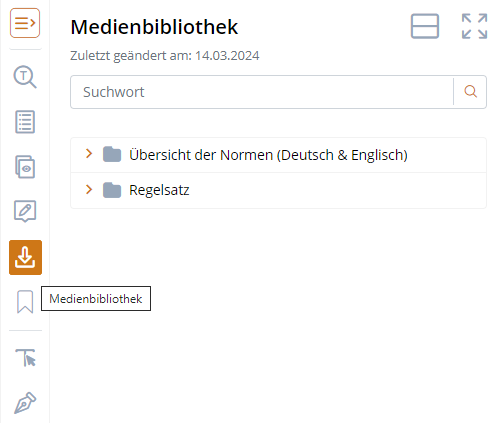
Task: Select the pen drawing tool icon
Action: 25,403
